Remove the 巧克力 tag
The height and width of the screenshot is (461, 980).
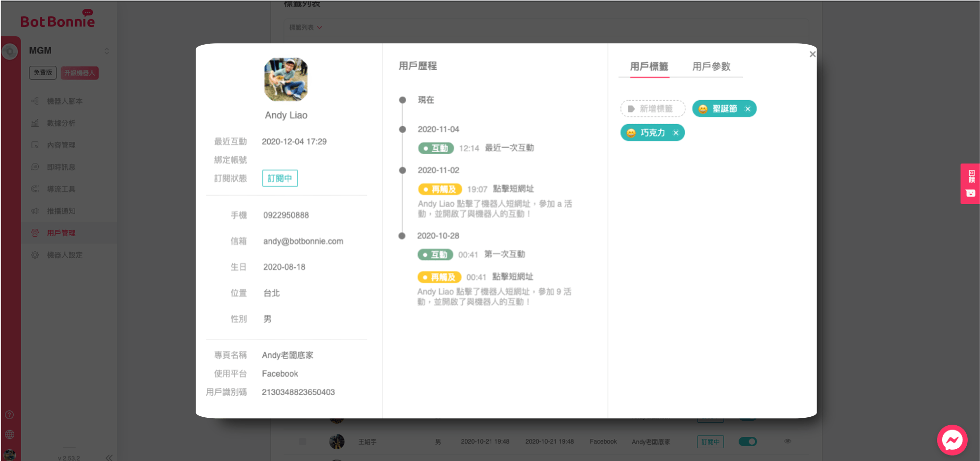pos(676,133)
